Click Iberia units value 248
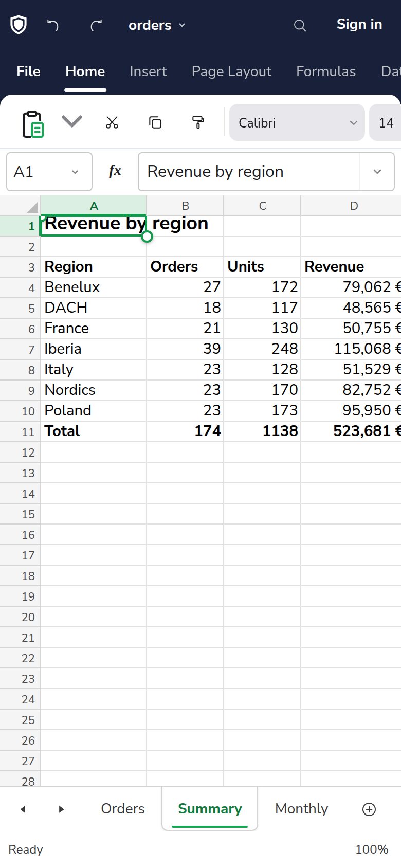The width and height of the screenshot is (401, 868). point(262,349)
